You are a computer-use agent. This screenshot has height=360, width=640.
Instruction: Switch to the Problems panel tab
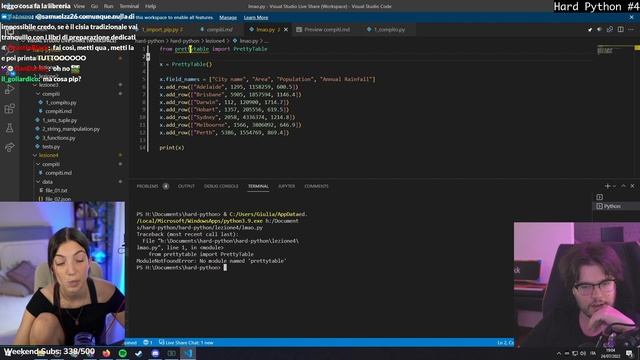click(x=147, y=186)
